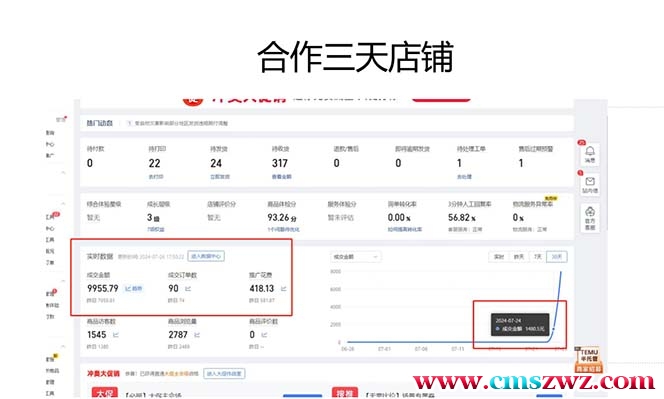Screen dimensions: 664x399
Task: Open the envelope 站内信 inbox icon
Action: coord(590,185)
